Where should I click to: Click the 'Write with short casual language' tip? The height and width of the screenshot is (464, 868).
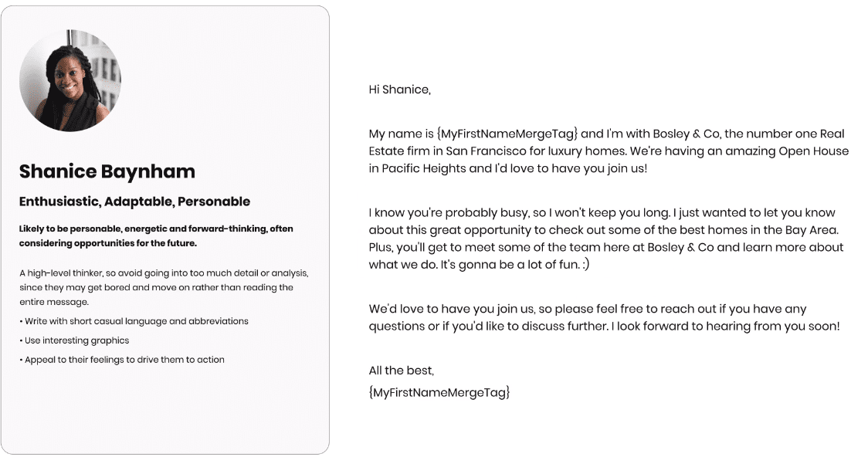tap(136, 321)
